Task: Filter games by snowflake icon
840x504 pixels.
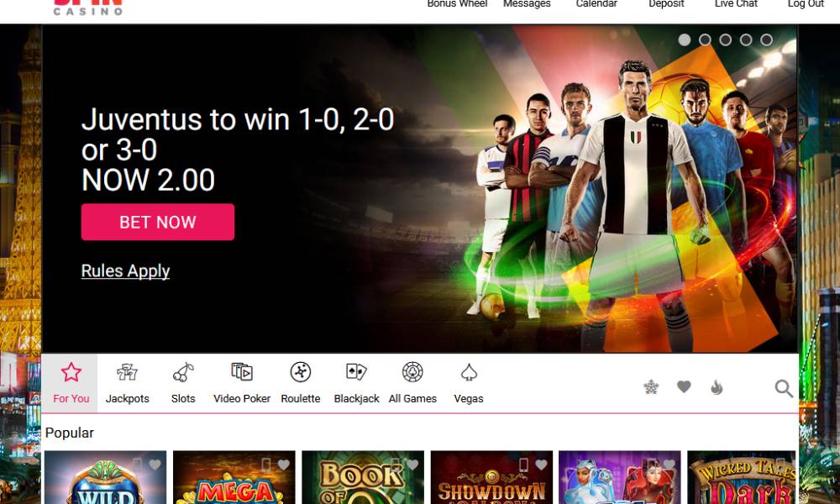Action: tap(651, 386)
